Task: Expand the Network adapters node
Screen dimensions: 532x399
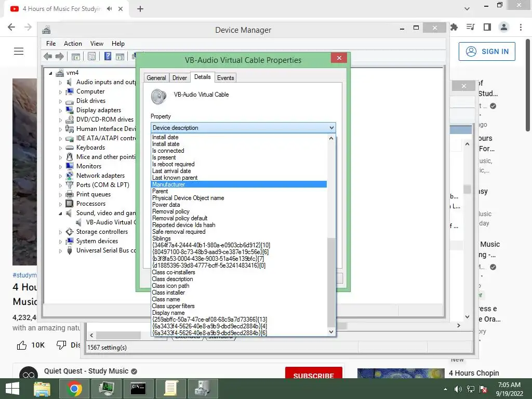Action: [x=60, y=176]
